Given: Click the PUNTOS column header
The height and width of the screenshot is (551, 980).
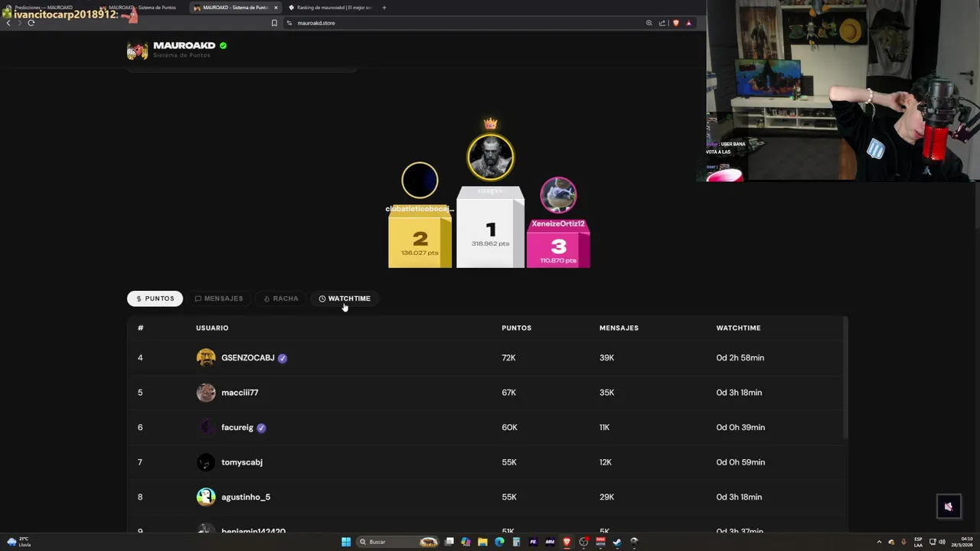Looking at the screenshot, I should [x=516, y=328].
